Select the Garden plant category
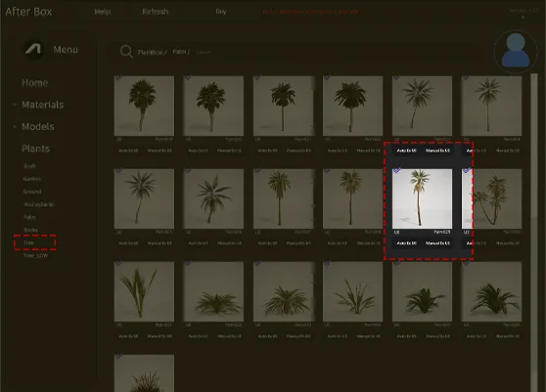Image resolution: width=546 pixels, height=392 pixels. click(32, 179)
